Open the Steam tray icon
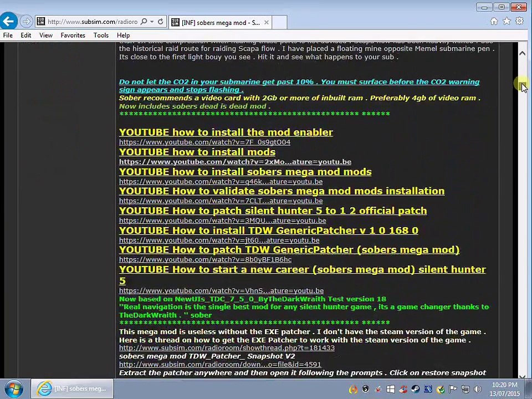 pyautogui.click(x=416, y=389)
